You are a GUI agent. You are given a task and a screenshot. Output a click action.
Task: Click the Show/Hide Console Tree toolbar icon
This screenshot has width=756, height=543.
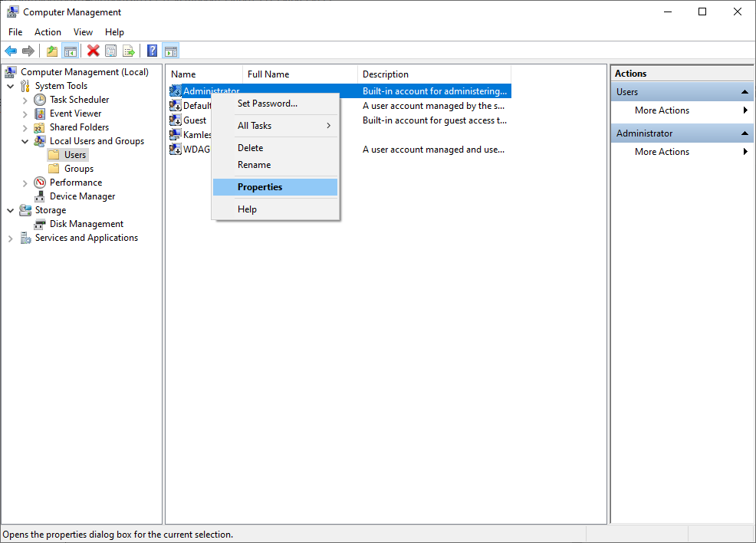pyautogui.click(x=71, y=51)
